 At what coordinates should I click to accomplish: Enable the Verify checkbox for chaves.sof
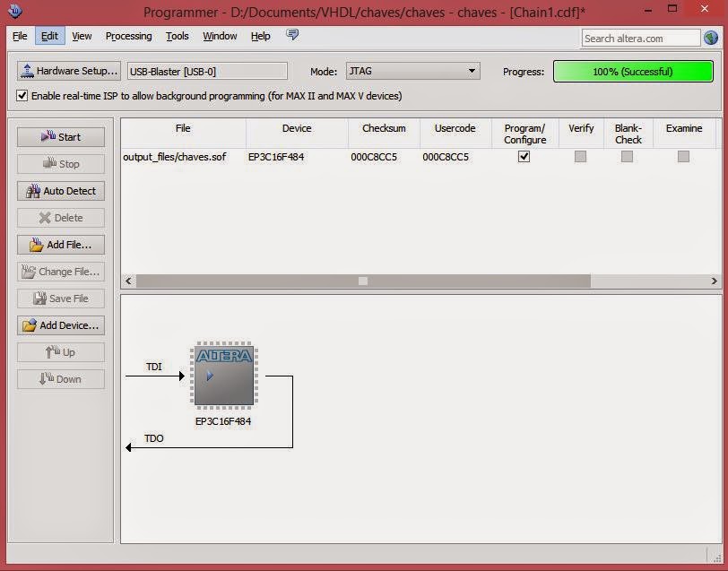[x=580, y=157]
